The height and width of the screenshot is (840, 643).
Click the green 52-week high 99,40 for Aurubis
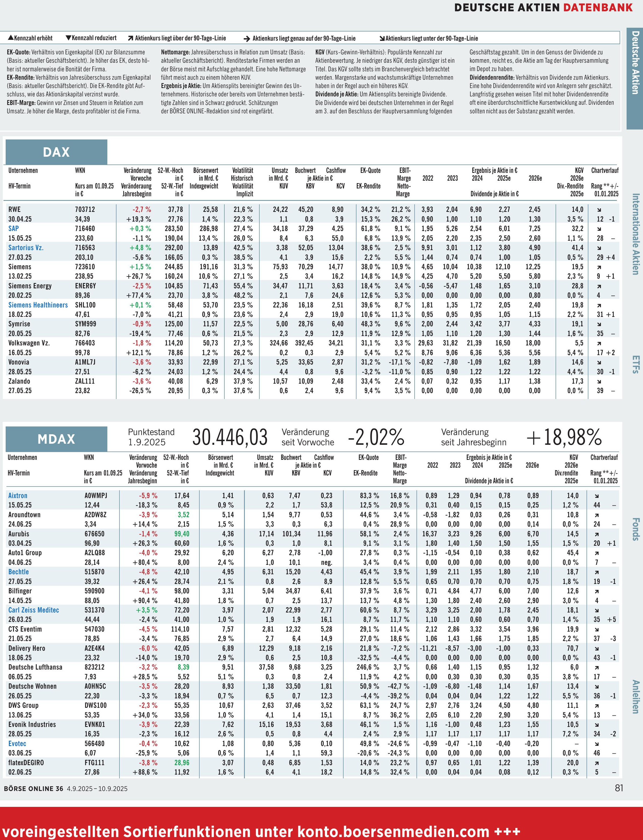(x=182, y=534)
